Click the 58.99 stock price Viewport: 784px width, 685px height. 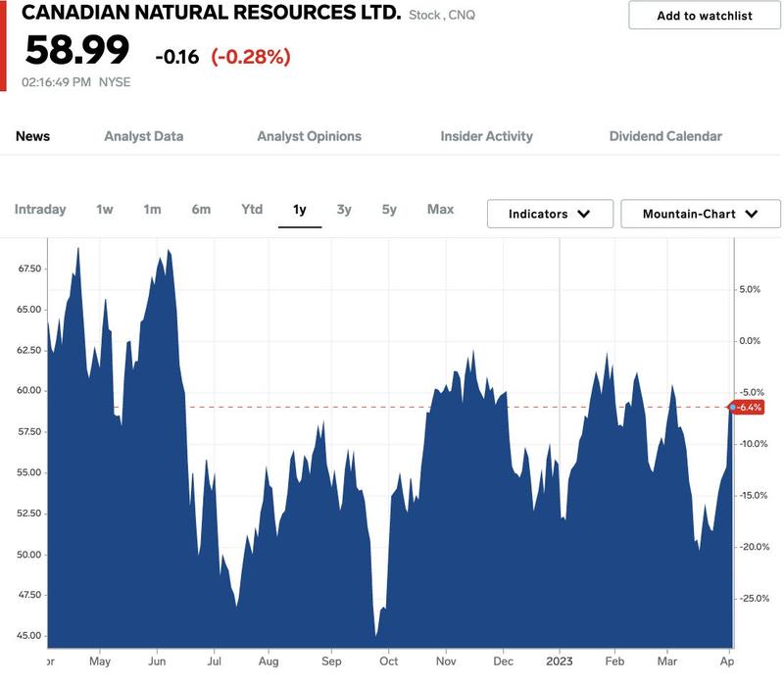click(x=77, y=50)
